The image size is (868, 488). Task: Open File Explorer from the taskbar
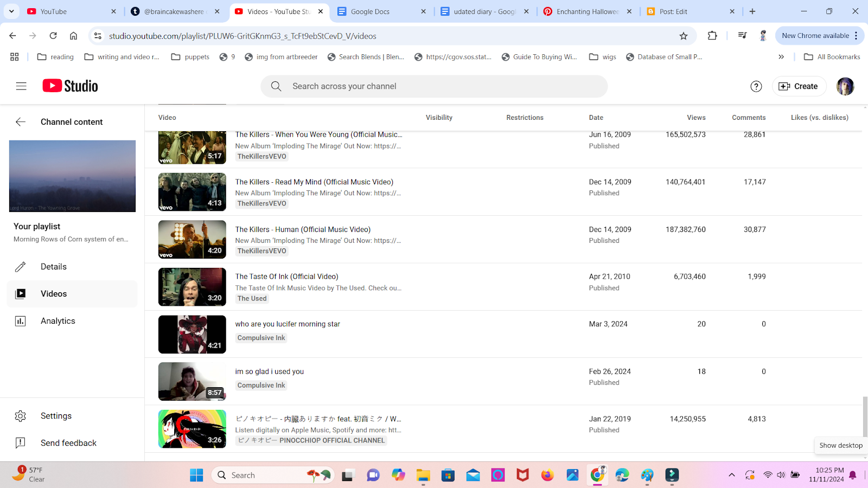click(423, 476)
